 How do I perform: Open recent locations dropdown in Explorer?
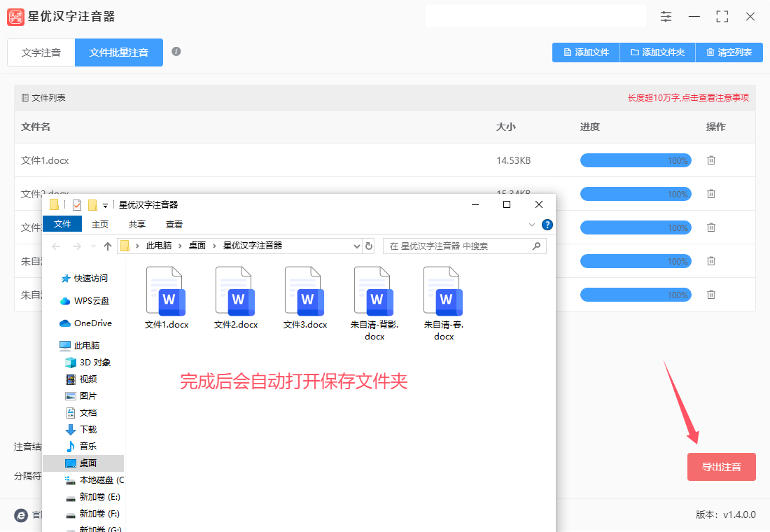point(93,246)
